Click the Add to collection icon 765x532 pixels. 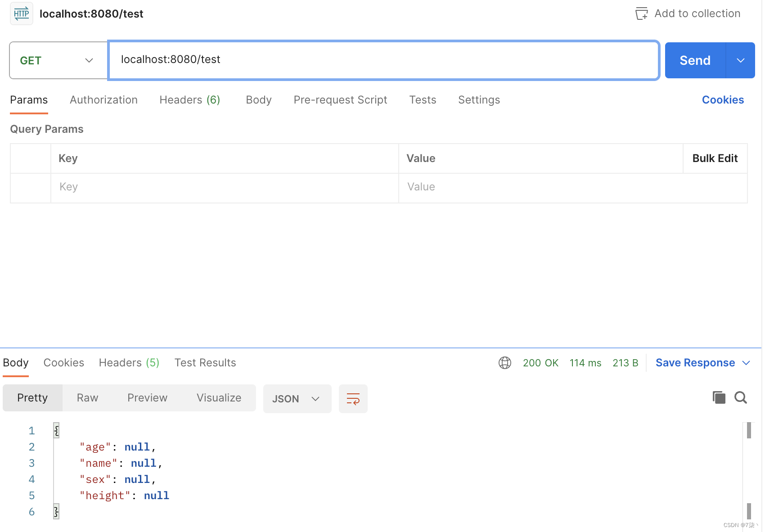click(x=641, y=14)
